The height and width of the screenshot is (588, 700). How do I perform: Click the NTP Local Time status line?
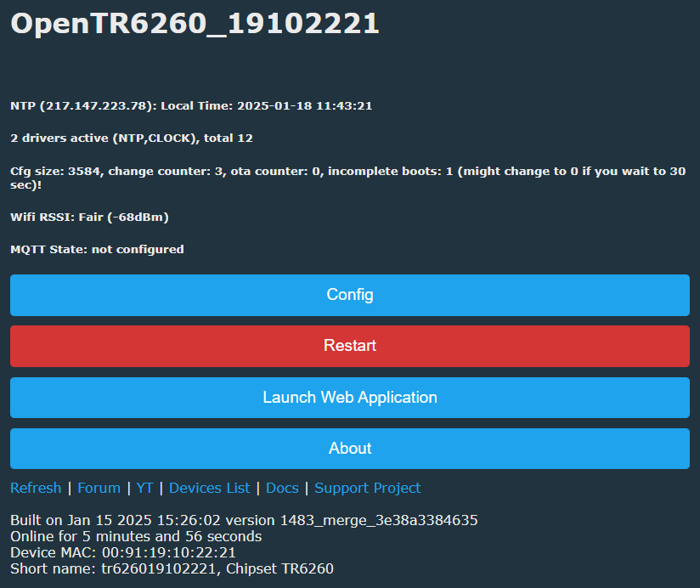coord(191,106)
